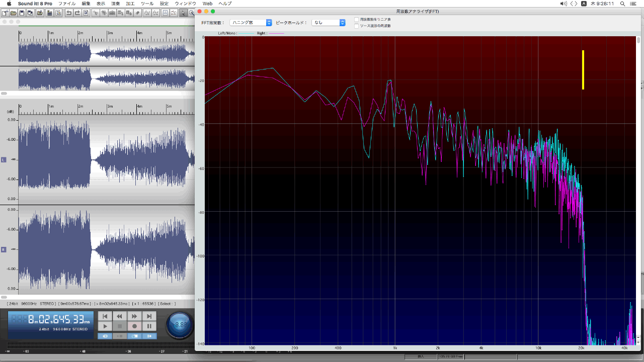Click the Redo arrow in the toolbar
Viewport: 644px width, 362px height.
[x=77, y=13]
